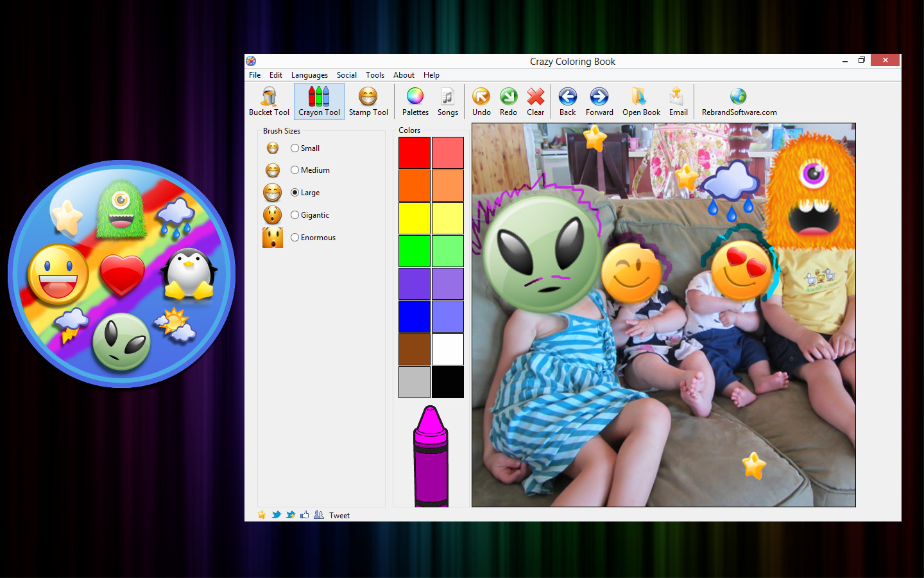Open the Palettes chooser
924x578 pixels.
point(415,101)
